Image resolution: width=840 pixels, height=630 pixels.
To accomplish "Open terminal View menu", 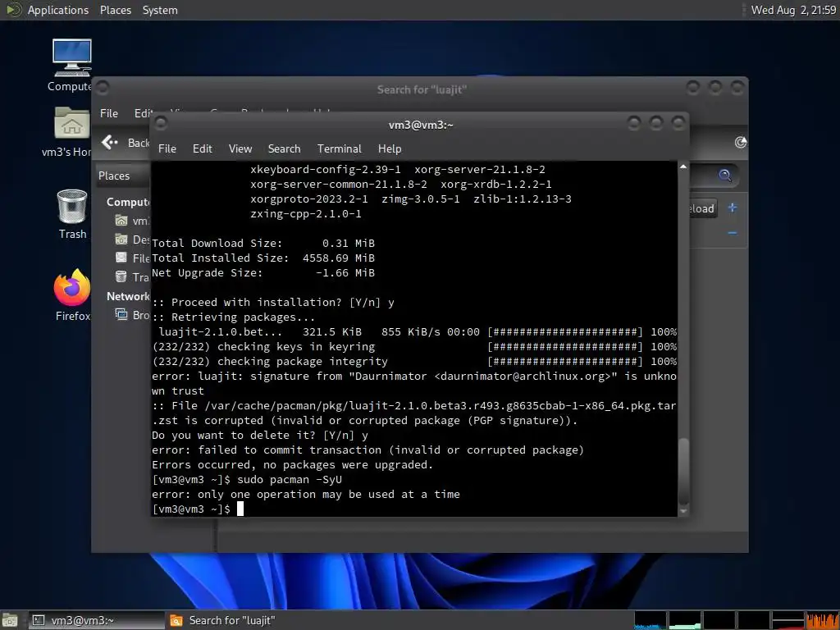I will tap(240, 148).
